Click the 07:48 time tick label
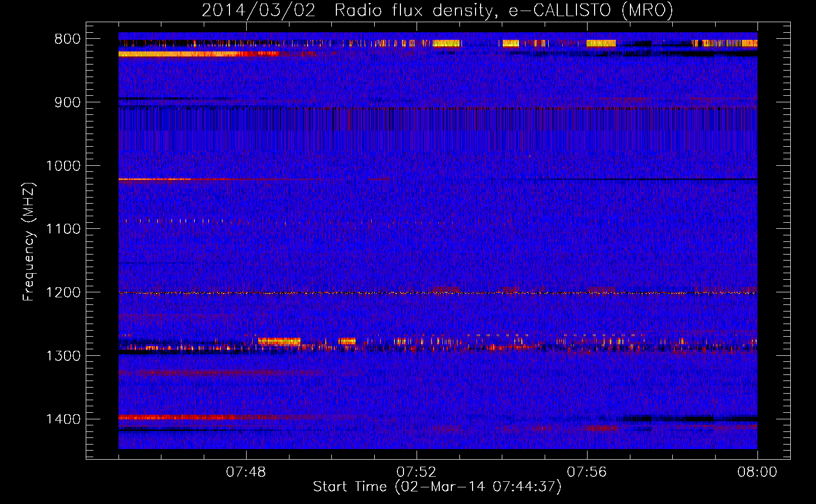The width and height of the screenshot is (816, 504). pos(246,472)
